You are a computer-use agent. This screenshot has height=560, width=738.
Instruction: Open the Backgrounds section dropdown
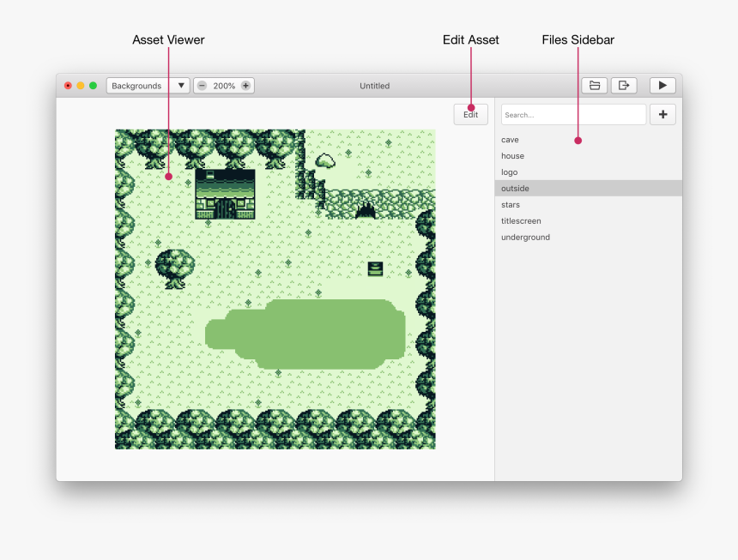(148, 86)
